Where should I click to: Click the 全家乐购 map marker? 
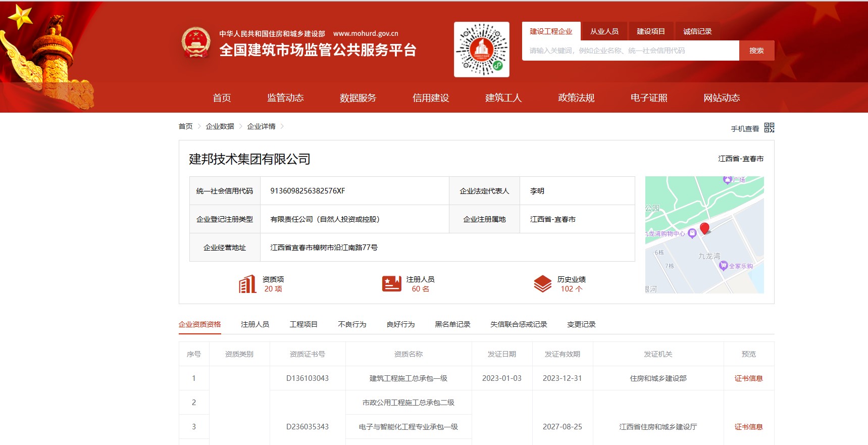723,265
